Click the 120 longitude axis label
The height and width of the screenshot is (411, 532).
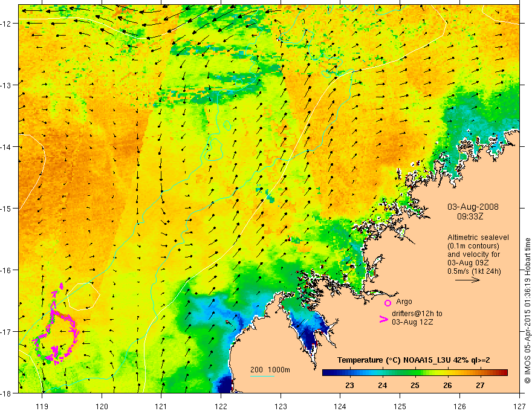[x=102, y=406]
